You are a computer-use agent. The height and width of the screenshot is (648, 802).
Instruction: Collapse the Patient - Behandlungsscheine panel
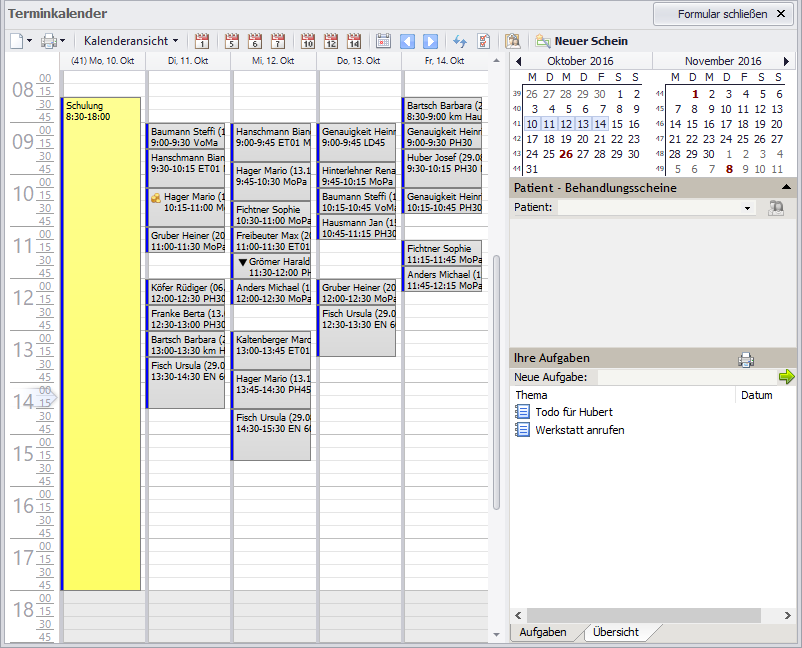click(786, 187)
